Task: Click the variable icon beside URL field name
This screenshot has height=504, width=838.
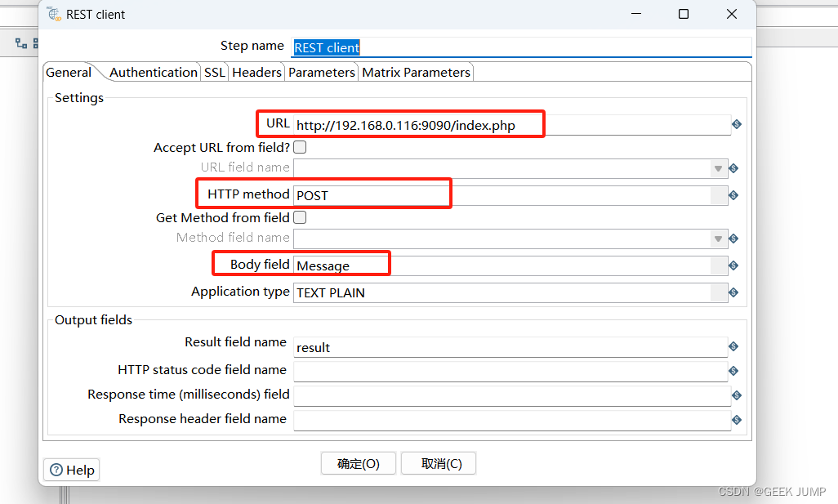Action: coord(733,168)
